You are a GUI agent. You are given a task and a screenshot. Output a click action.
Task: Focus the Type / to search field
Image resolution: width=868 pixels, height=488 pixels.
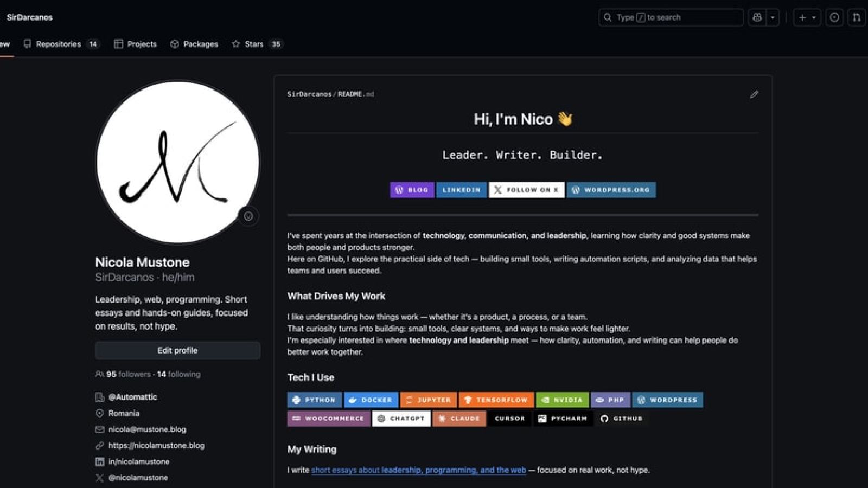(x=671, y=17)
